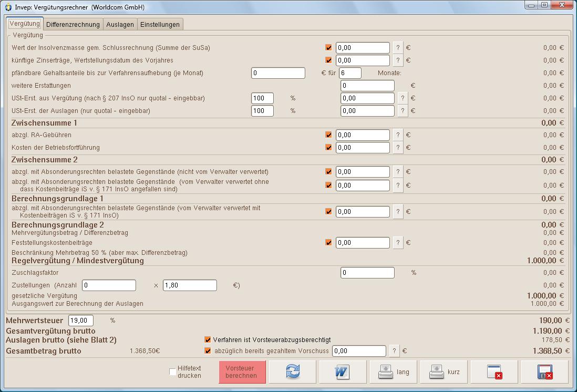Image resolution: width=577 pixels, height=392 pixels.
Task: Open help for USt-Erst. der Auslagen
Action: point(403,110)
